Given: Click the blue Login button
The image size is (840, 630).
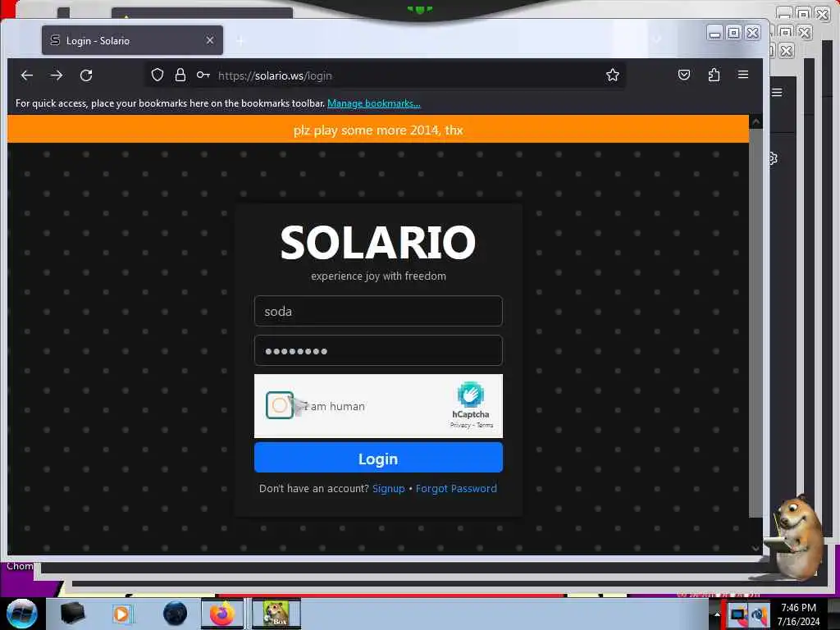Looking at the screenshot, I should tap(378, 458).
